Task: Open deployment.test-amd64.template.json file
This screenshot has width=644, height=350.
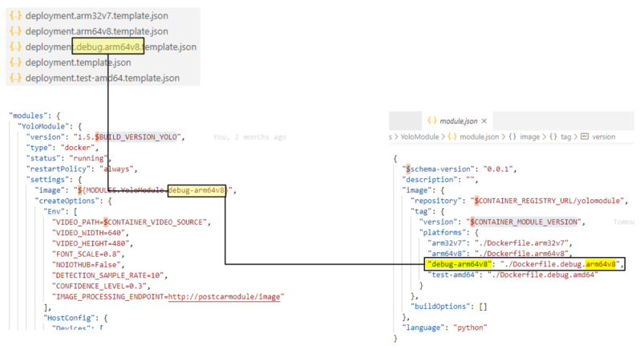Action: point(103,78)
